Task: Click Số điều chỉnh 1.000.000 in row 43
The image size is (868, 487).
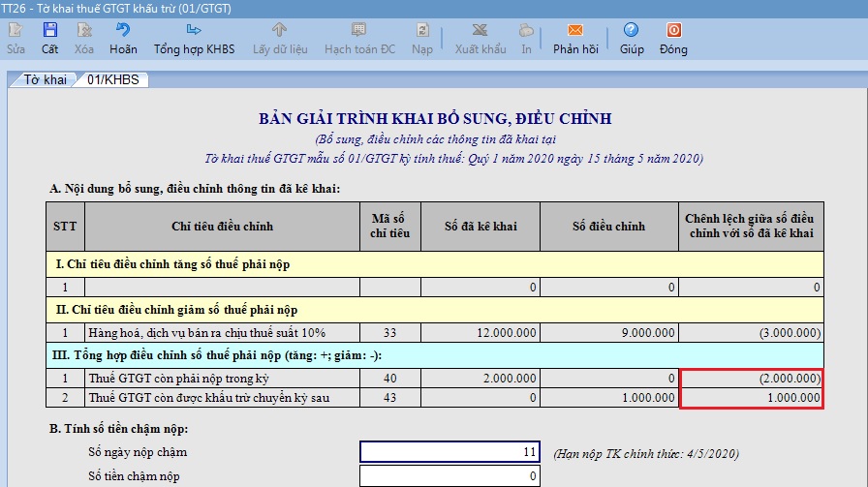Action: 609,397
